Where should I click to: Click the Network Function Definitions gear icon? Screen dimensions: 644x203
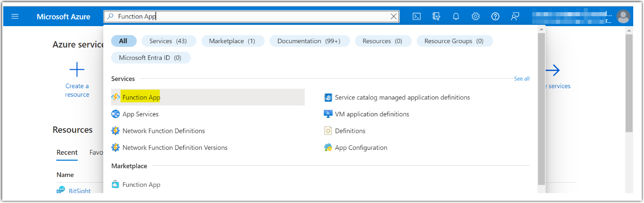pyautogui.click(x=115, y=131)
